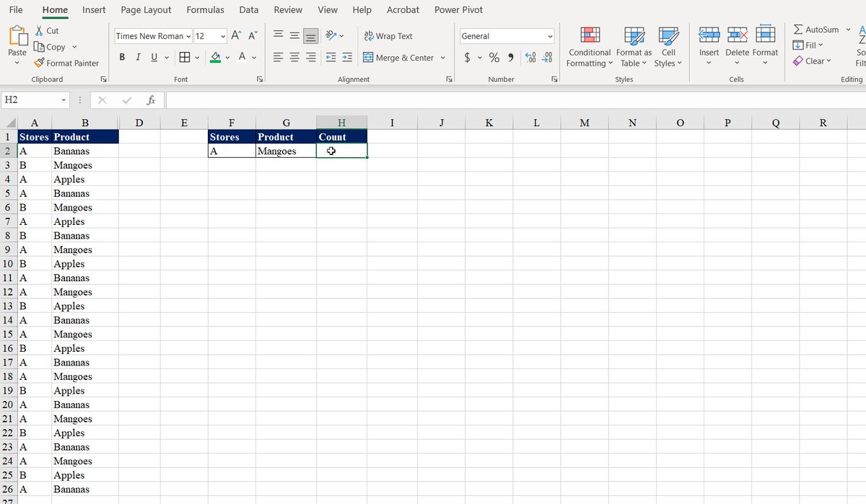Set Top Align vertical alignment

pyautogui.click(x=279, y=36)
